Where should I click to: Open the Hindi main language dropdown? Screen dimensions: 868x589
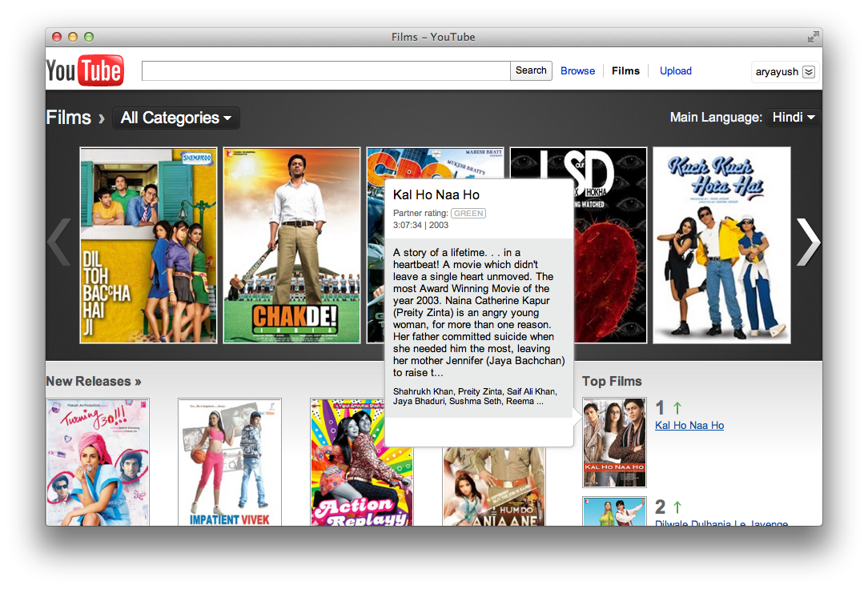click(794, 118)
